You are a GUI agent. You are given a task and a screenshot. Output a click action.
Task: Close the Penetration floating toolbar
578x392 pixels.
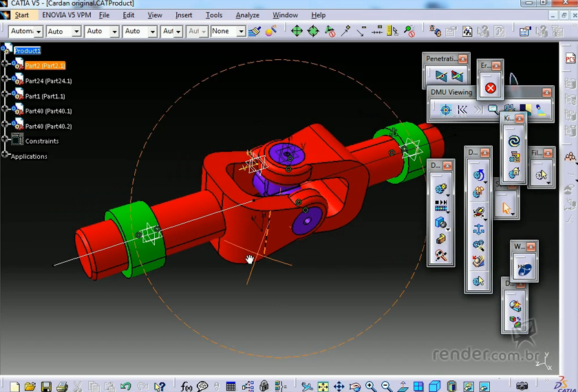tap(463, 59)
